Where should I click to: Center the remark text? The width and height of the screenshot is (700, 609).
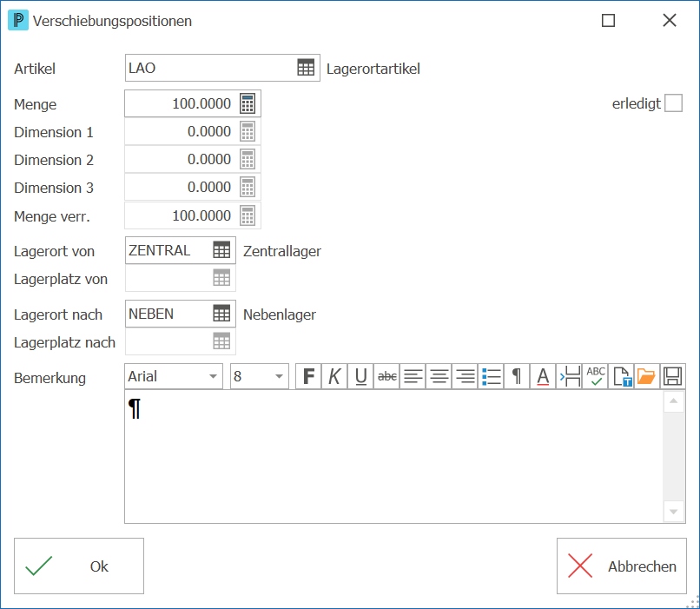pos(439,376)
